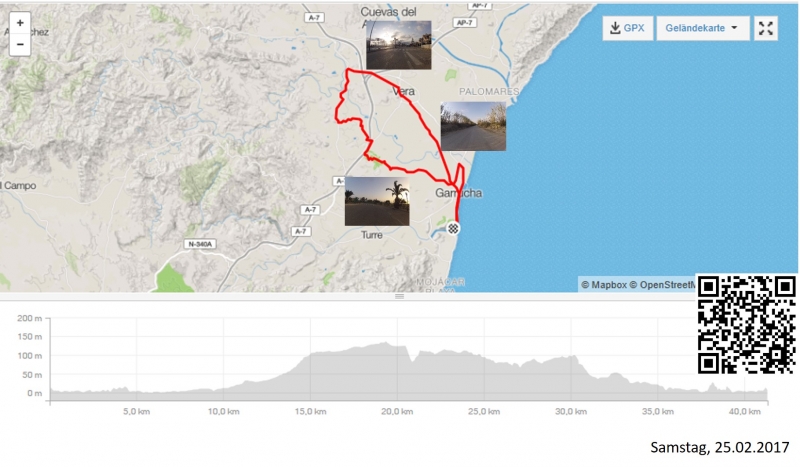Open the Mapbox attribution link

606,285
